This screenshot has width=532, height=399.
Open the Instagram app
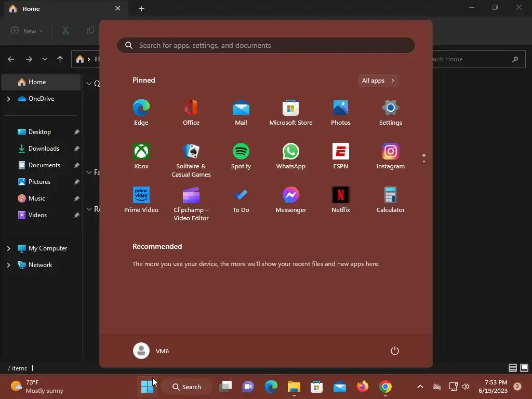click(391, 156)
